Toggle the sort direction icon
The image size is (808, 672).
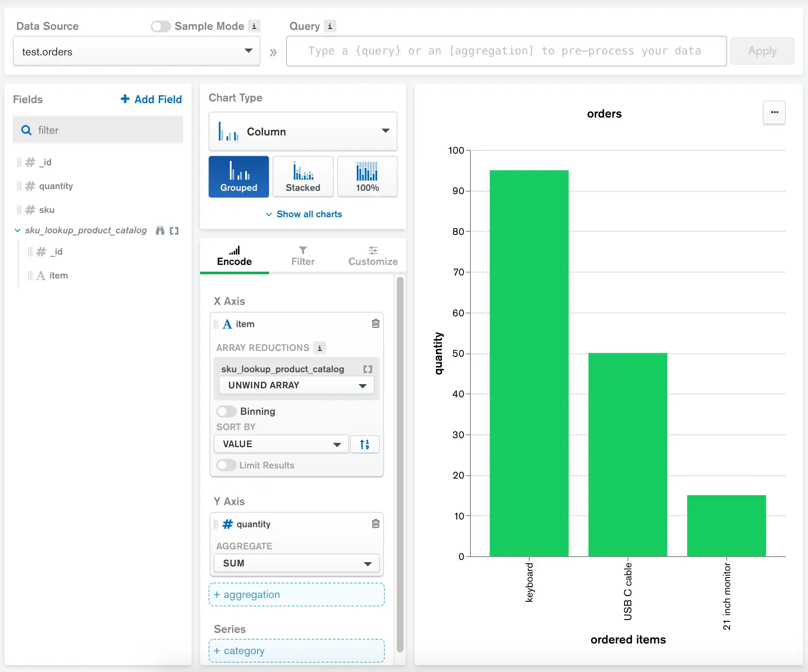(x=364, y=444)
